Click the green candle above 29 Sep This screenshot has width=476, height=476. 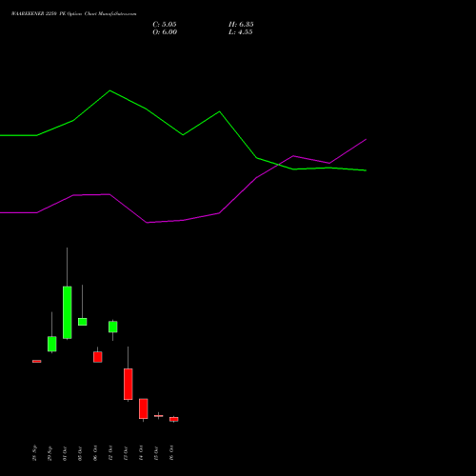point(52,344)
